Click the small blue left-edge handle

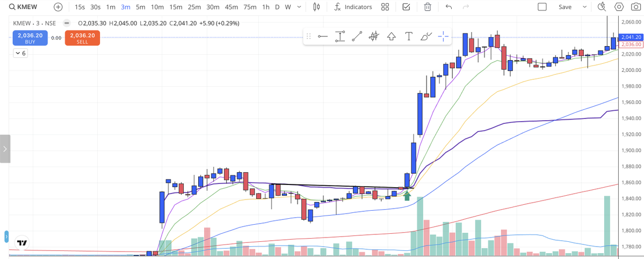click(x=6, y=236)
